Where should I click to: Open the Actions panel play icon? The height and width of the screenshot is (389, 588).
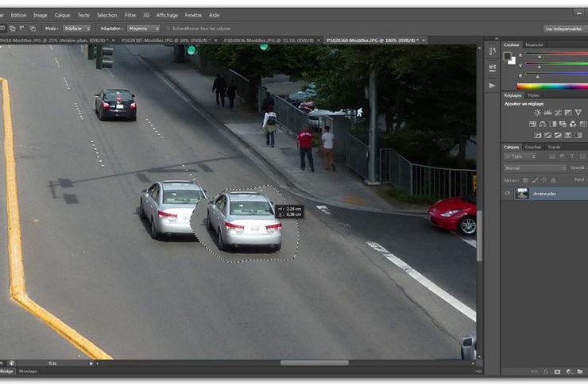(493, 86)
